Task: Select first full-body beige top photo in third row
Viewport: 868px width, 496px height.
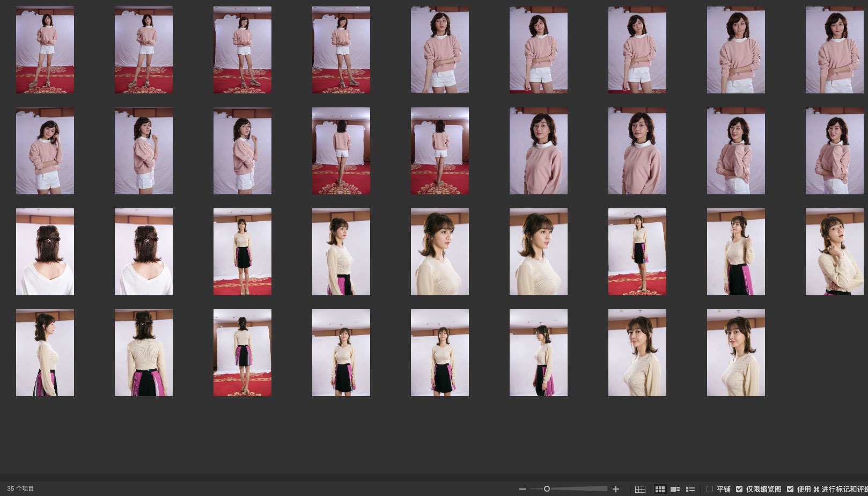Action: (x=242, y=252)
